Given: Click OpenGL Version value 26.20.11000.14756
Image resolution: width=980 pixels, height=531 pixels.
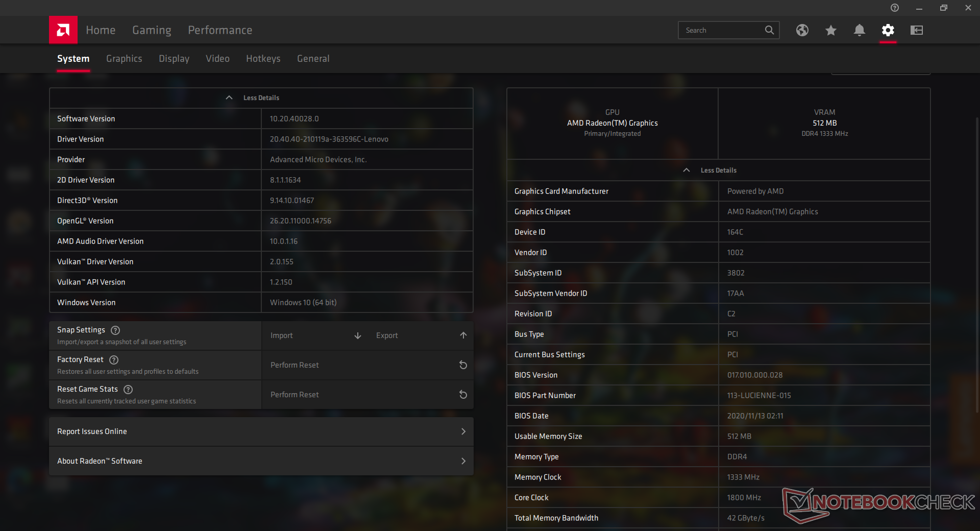Looking at the screenshot, I should (300, 221).
